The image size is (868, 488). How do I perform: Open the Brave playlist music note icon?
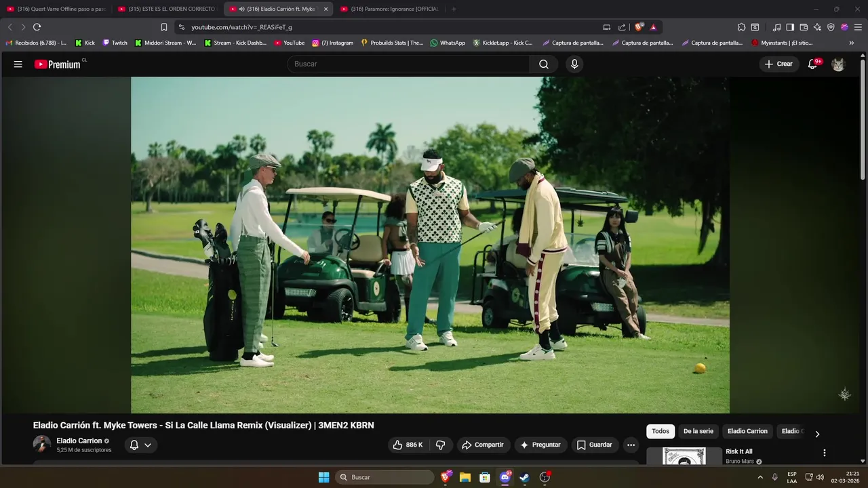[x=776, y=27]
